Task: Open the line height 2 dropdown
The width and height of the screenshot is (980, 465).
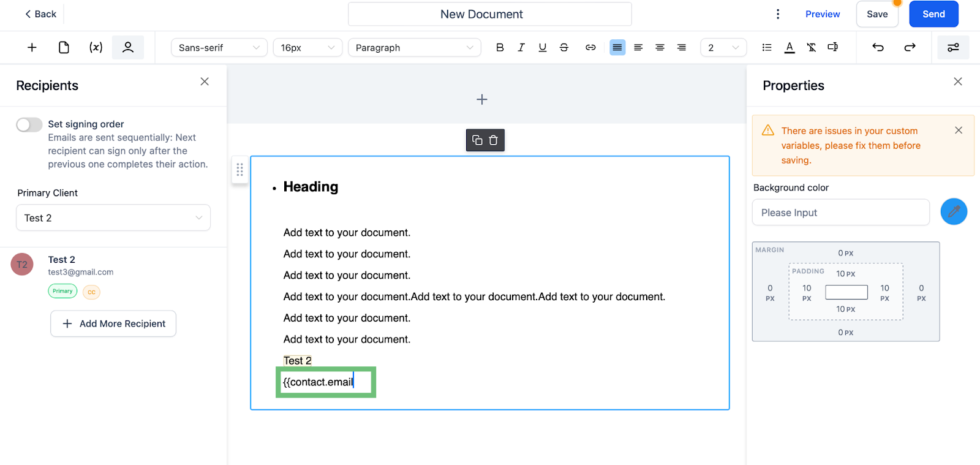Action: coord(723,48)
